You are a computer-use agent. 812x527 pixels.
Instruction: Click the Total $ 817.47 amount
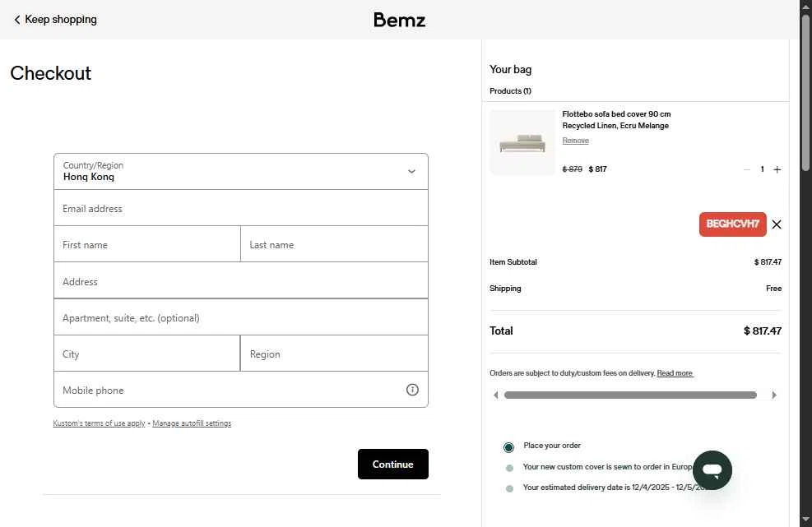pyautogui.click(x=763, y=331)
